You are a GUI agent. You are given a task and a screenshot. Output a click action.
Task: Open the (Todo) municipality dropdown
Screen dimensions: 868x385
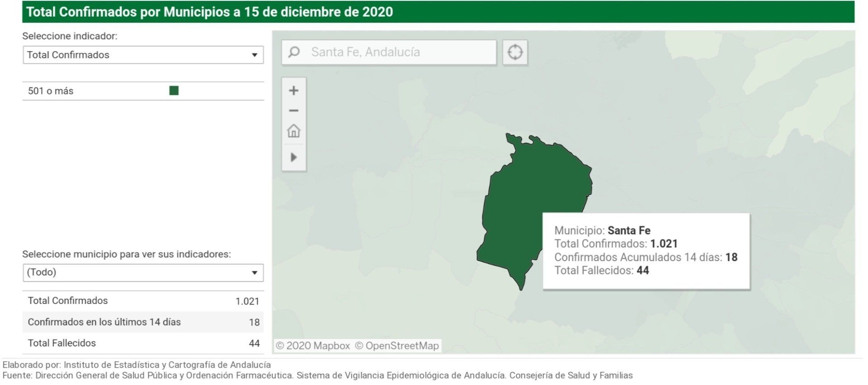(143, 273)
